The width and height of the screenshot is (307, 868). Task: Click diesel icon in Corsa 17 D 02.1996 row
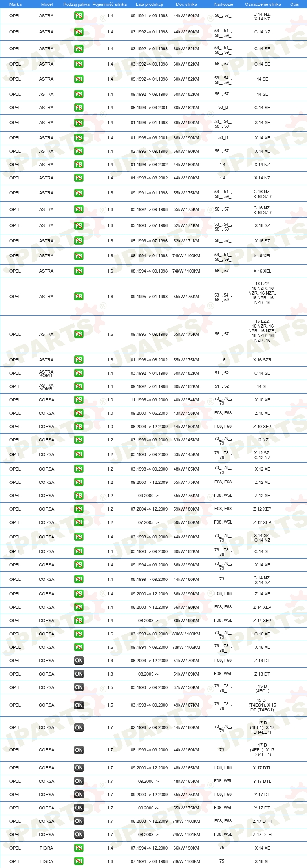[x=79, y=728]
